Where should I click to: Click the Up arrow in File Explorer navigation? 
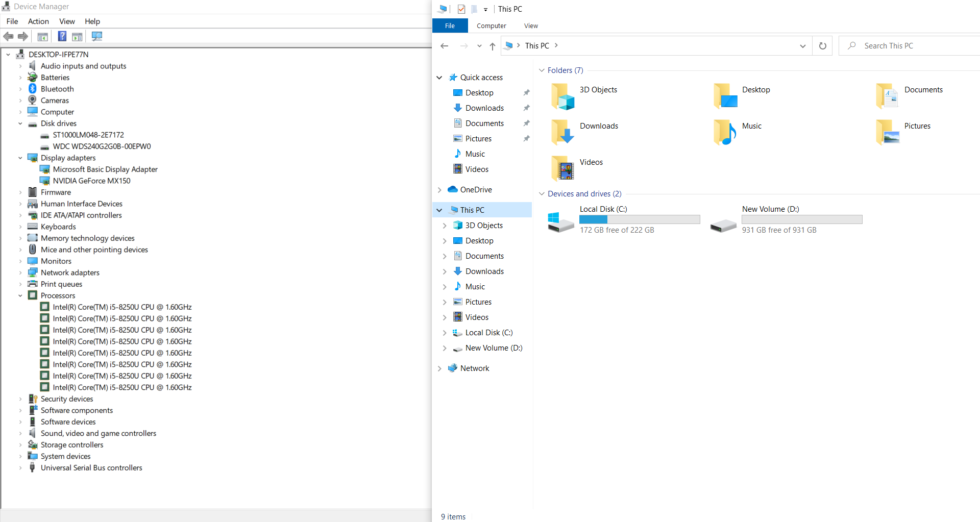(x=492, y=46)
